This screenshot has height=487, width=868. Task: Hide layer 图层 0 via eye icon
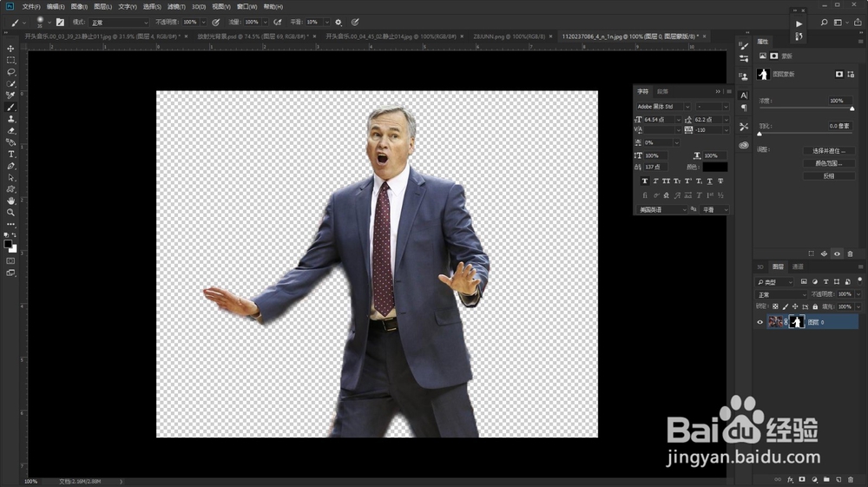760,322
